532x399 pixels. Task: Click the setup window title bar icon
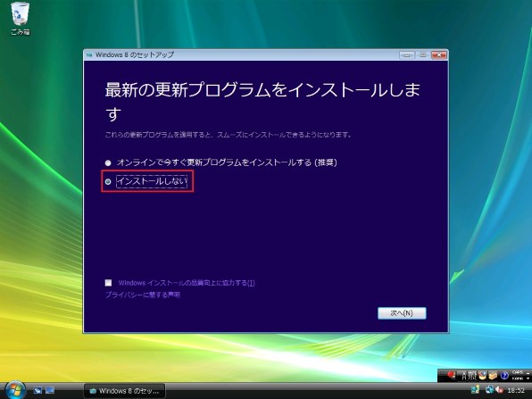pyautogui.click(x=89, y=54)
